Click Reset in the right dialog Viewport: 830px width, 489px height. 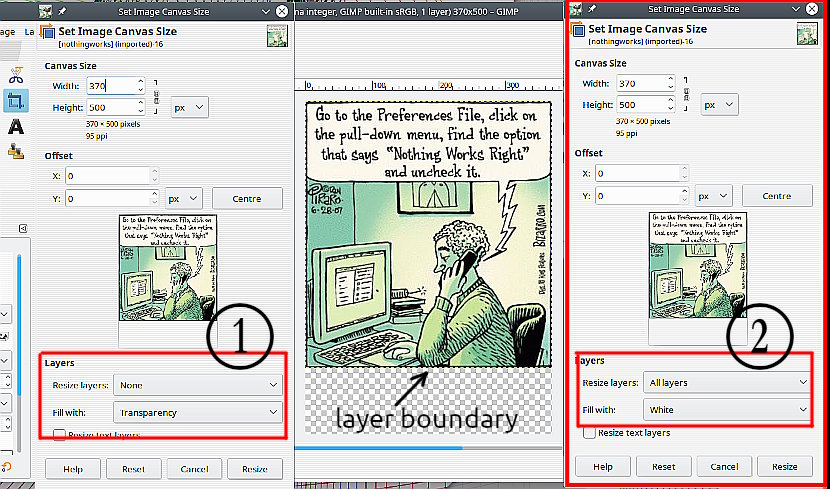click(x=664, y=467)
